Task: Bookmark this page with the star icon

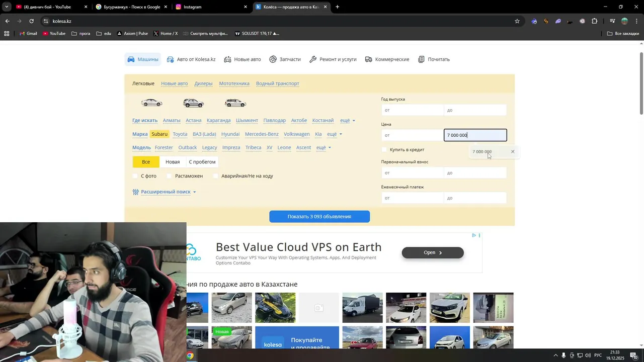Action: pos(517,21)
